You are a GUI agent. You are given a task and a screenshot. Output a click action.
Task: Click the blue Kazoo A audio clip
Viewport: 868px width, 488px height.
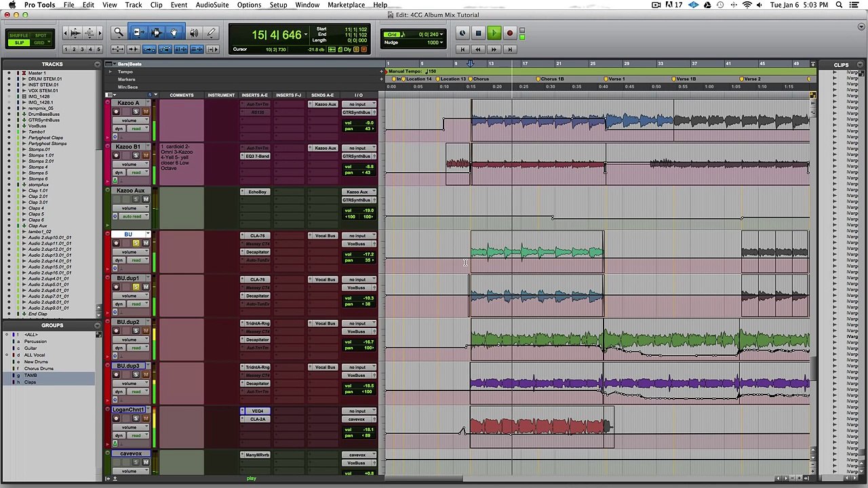click(x=572, y=122)
